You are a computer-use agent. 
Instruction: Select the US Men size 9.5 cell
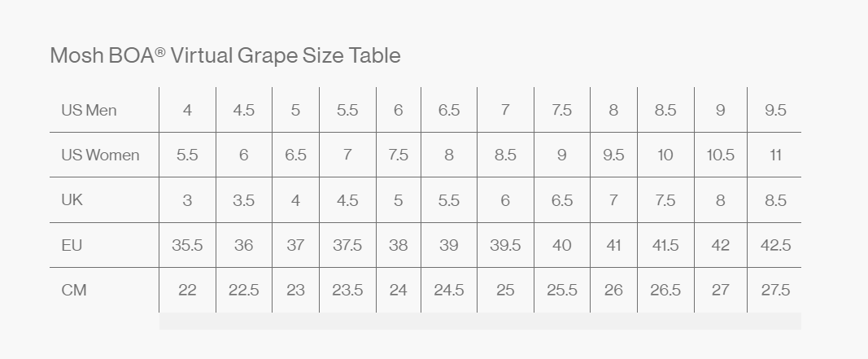774,110
